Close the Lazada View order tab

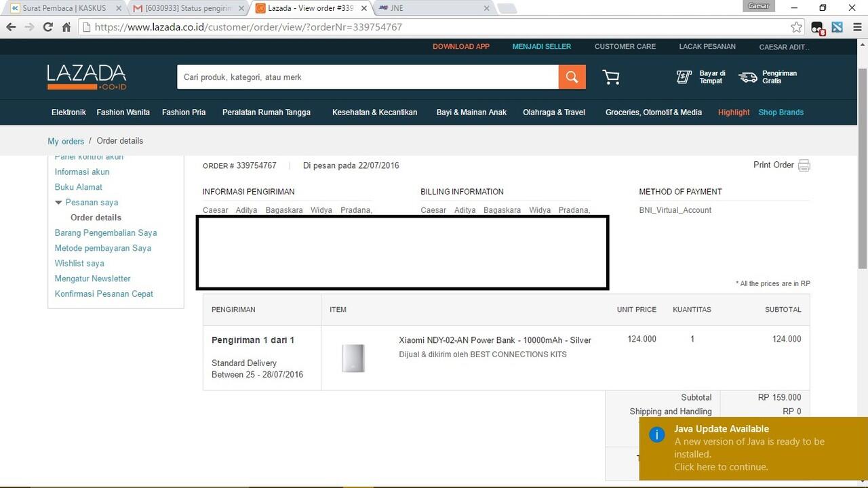pyautogui.click(x=365, y=8)
